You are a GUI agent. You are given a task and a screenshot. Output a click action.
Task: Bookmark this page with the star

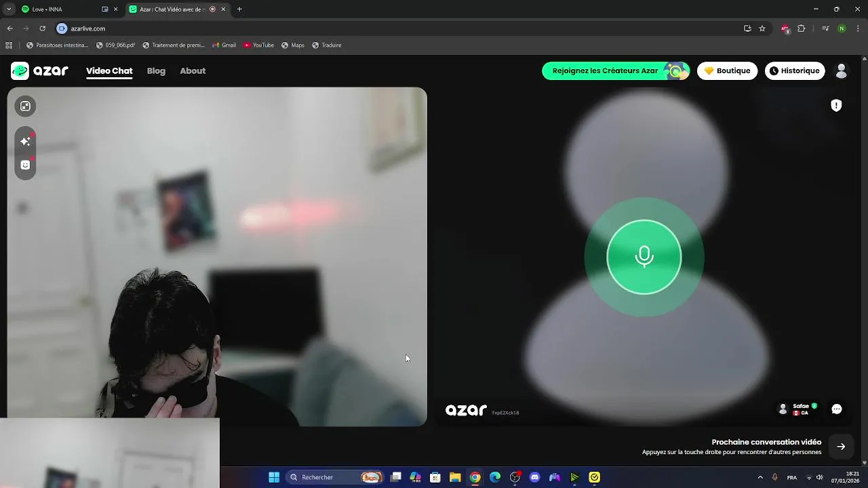click(762, 28)
